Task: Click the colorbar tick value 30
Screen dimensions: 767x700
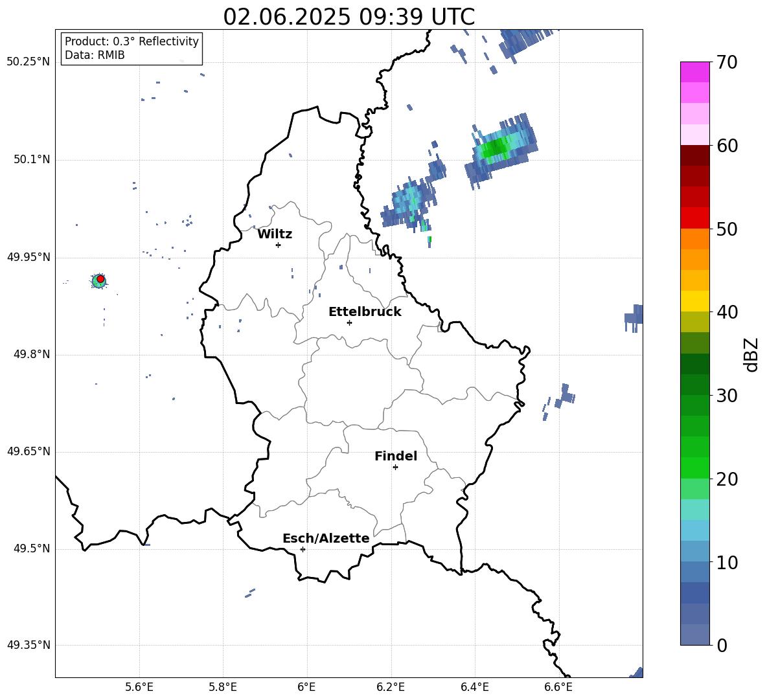Action: 727,396
